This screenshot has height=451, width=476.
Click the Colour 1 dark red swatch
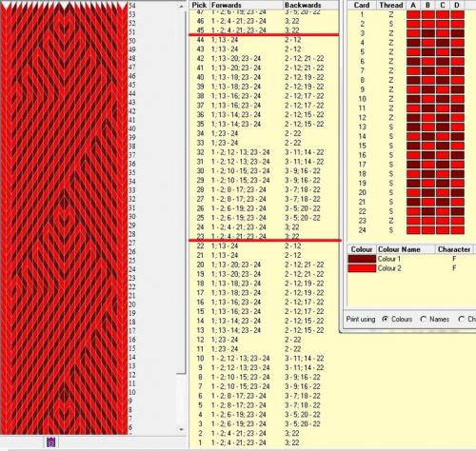click(362, 259)
